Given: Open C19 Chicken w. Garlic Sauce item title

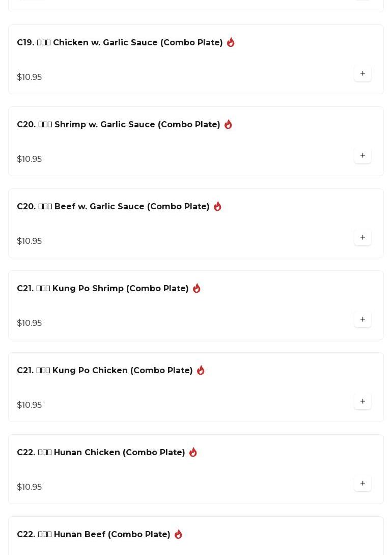Looking at the screenshot, I should (120, 42).
